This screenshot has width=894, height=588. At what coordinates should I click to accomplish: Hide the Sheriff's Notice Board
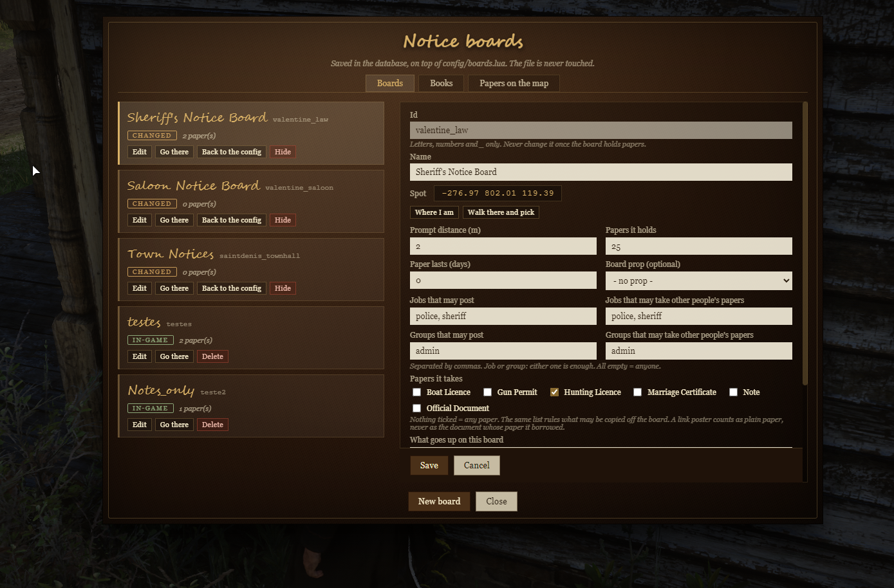tap(283, 152)
